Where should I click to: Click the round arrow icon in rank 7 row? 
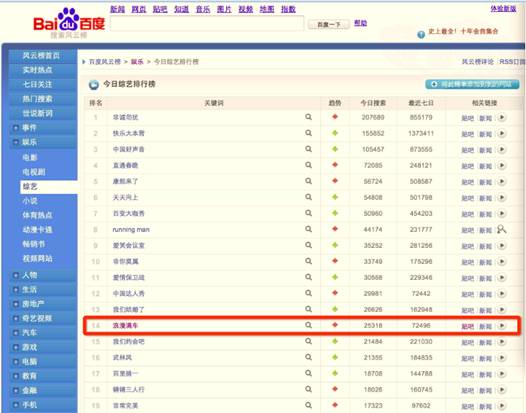502,213
